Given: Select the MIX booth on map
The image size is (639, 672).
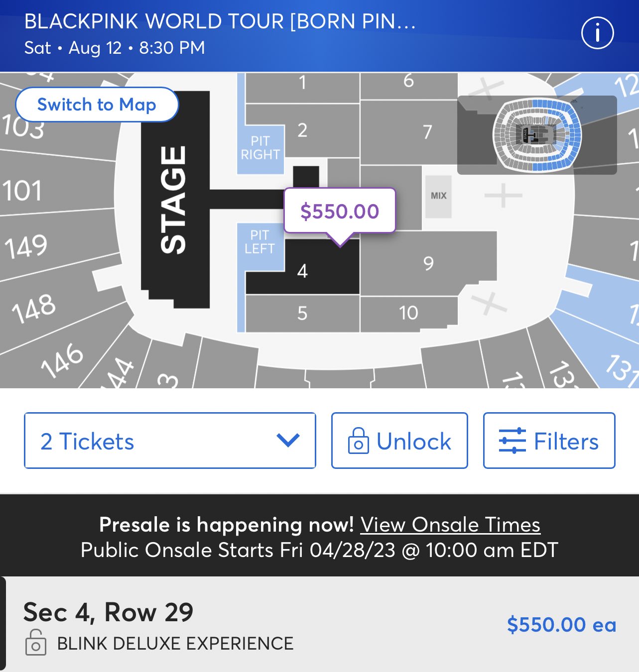Looking at the screenshot, I should click(x=438, y=196).
